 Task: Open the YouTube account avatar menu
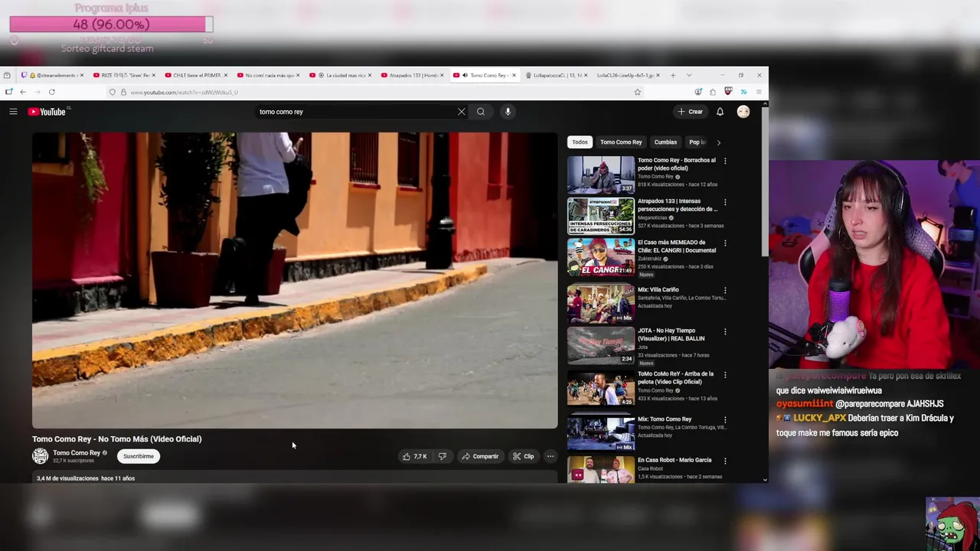tap(743, 112)
